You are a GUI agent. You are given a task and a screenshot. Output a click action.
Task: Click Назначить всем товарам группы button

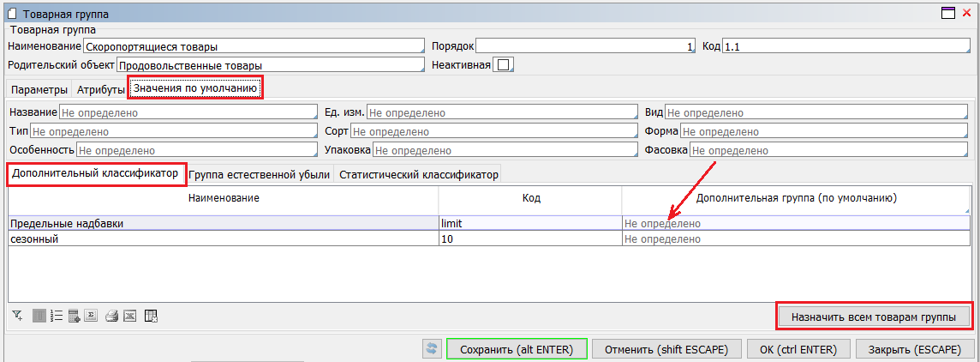tap(874, 316)
